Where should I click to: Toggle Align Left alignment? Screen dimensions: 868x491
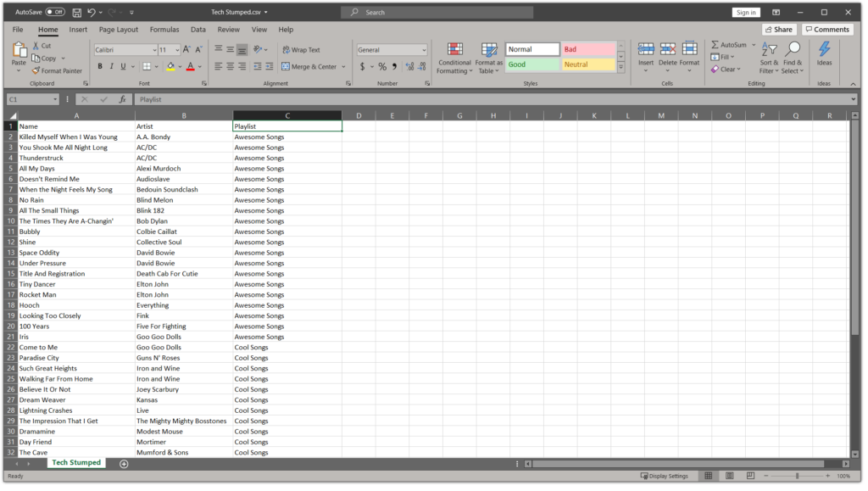pyautogui.click(x=219, y=66)
